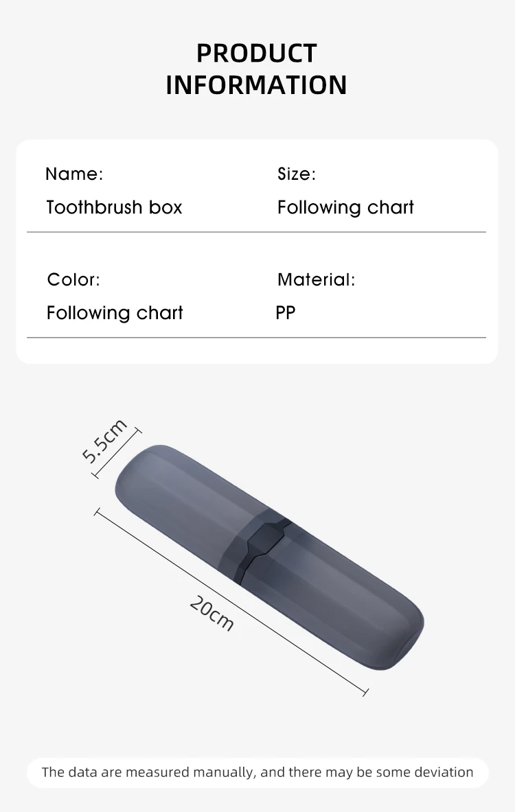
Task: Select the "Toothbrush box" name value
Action: click(114, 207)
